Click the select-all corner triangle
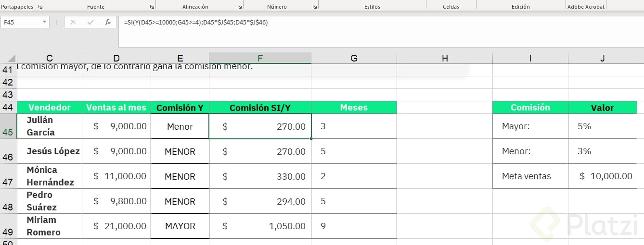The image size is (644, 245). tap(12, 58)
